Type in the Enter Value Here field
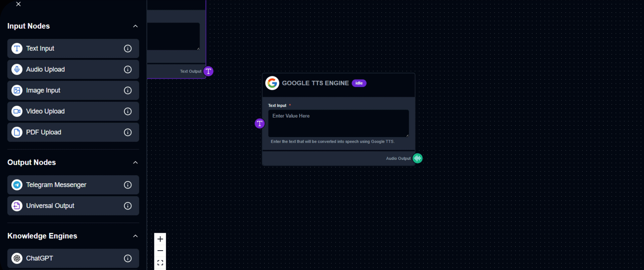 pos(338,123)
